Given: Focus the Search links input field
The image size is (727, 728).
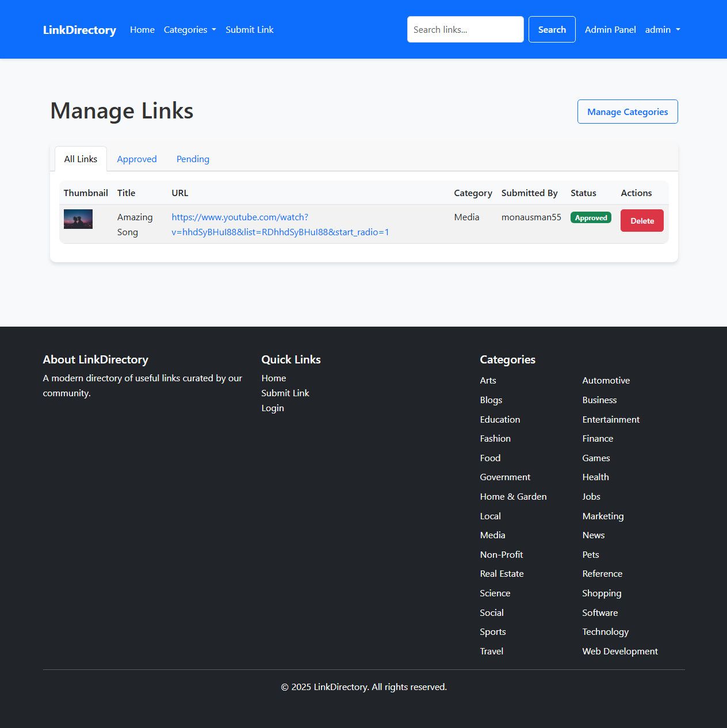Looking at the screenshot, I should (465, 29).
